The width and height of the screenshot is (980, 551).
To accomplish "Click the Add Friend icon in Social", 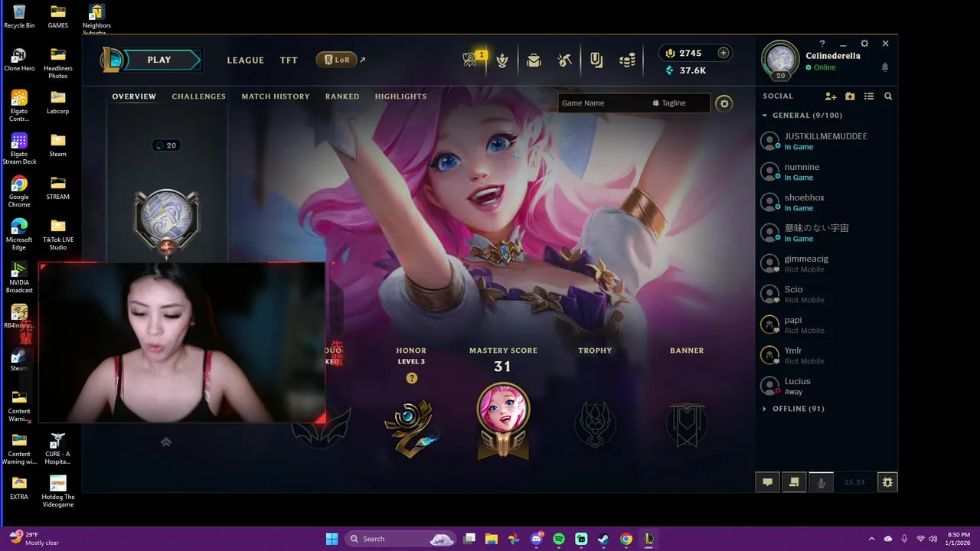I will 831,96.
